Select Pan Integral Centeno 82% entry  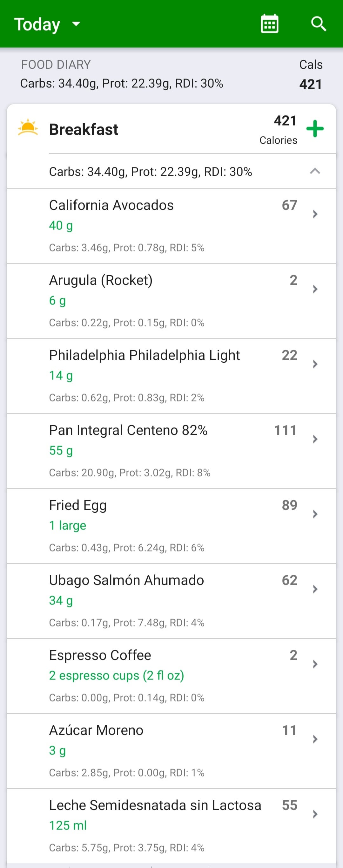pos(171,451)
